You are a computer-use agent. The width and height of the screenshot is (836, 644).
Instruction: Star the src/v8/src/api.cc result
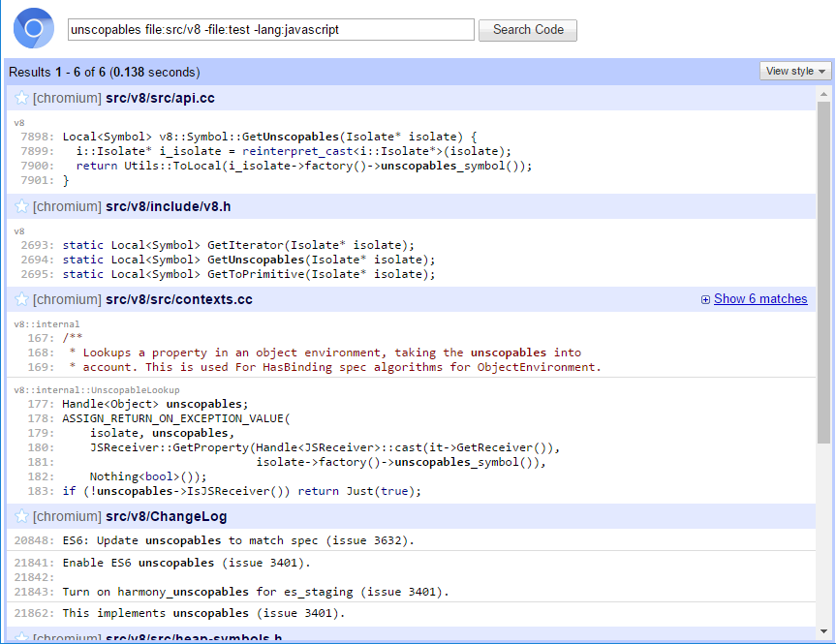pos(21,98)
